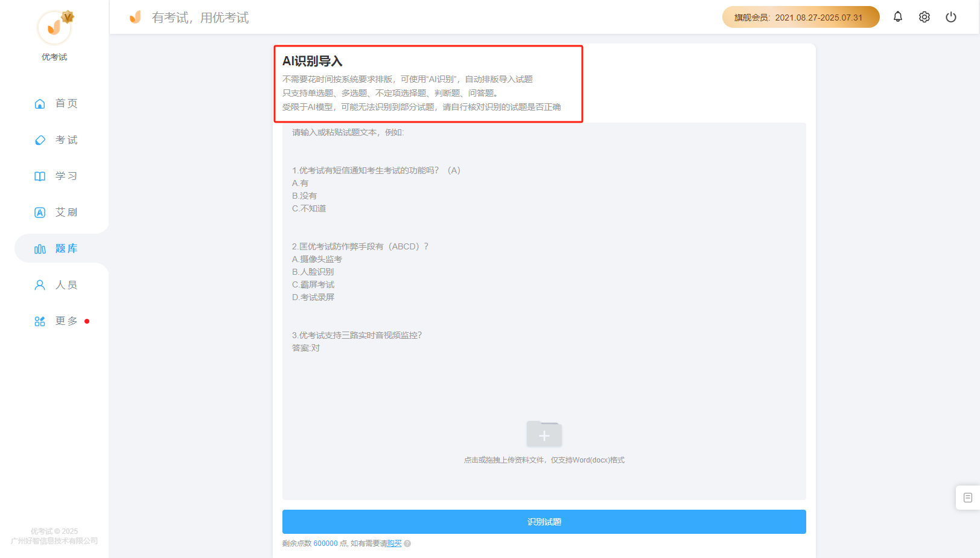This screenshot has height=558, width=980.
Task: Click the 优考试 label under avatar
Action: pos(54,57)
